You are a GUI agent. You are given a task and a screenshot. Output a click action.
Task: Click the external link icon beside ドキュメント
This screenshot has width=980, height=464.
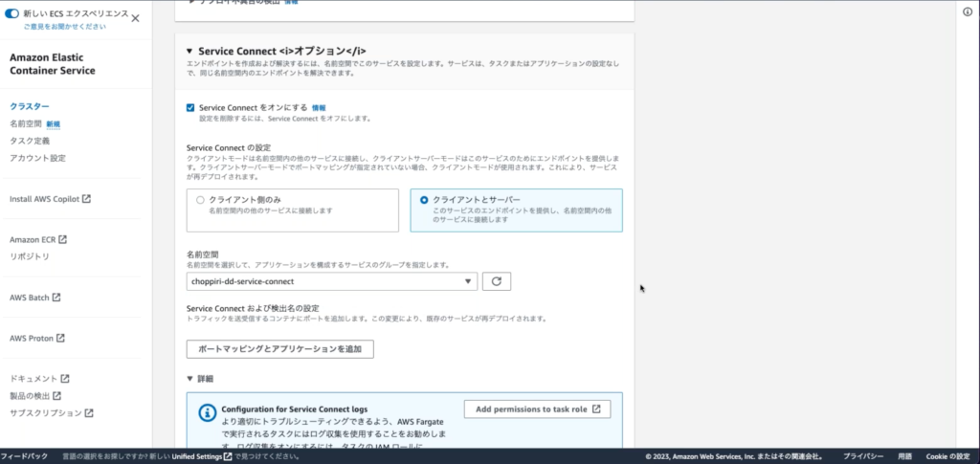coord(65,379)
